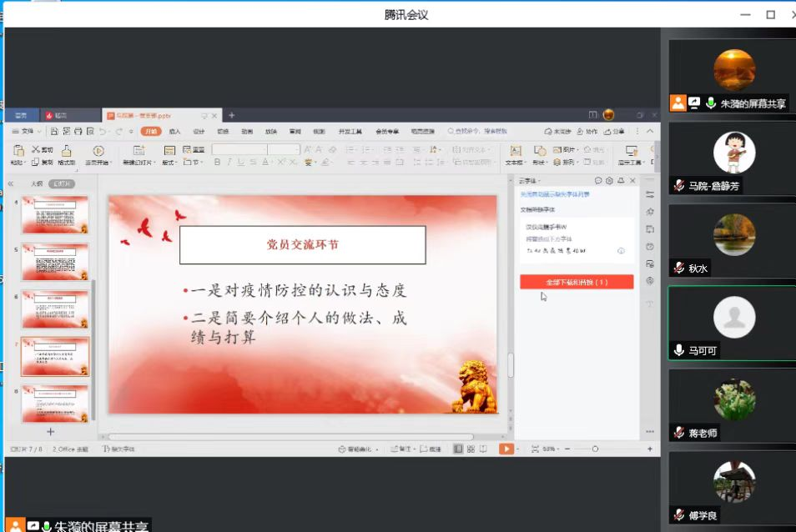Click the Save icon in quick access toolbar
This screenshot has height=532, width=796.
(x=54, y=132)
